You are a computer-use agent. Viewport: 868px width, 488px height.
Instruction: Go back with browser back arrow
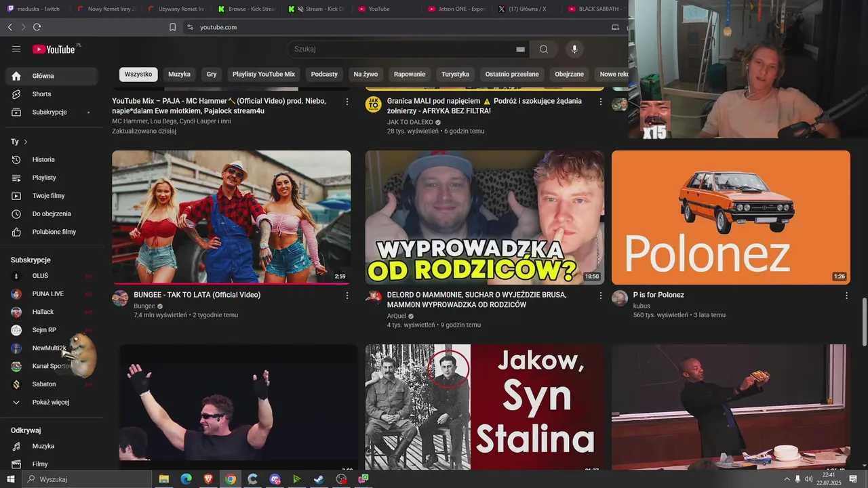coord(9,27)
